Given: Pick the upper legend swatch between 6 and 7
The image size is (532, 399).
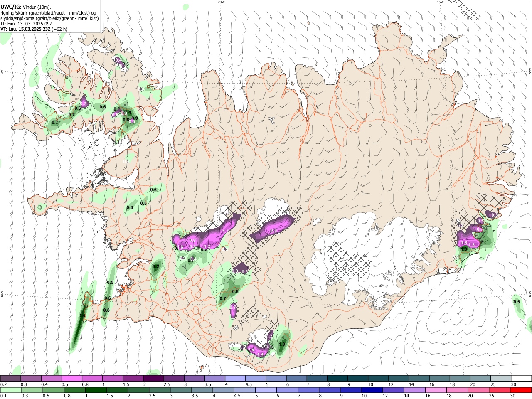Looking at the screenshot, I should pos(296,379).
